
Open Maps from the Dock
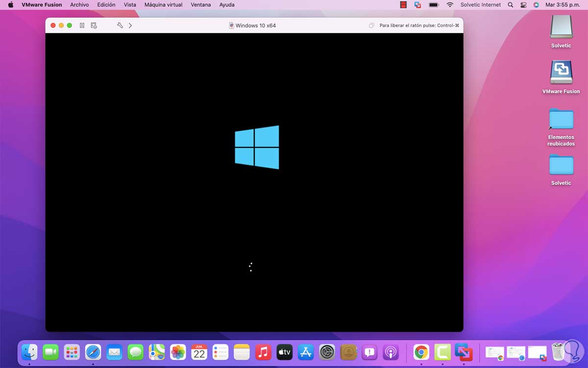(x=157, y=352)
